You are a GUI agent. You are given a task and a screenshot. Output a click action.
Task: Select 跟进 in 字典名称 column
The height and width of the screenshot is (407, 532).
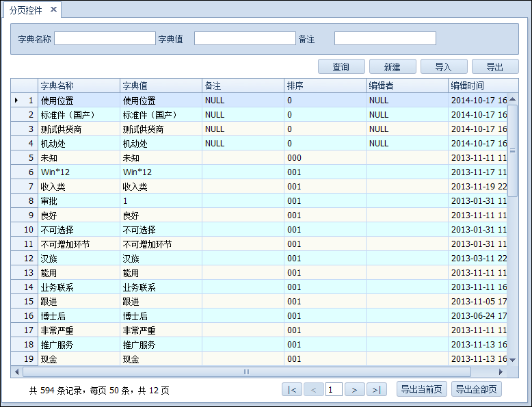coord(79,302)
